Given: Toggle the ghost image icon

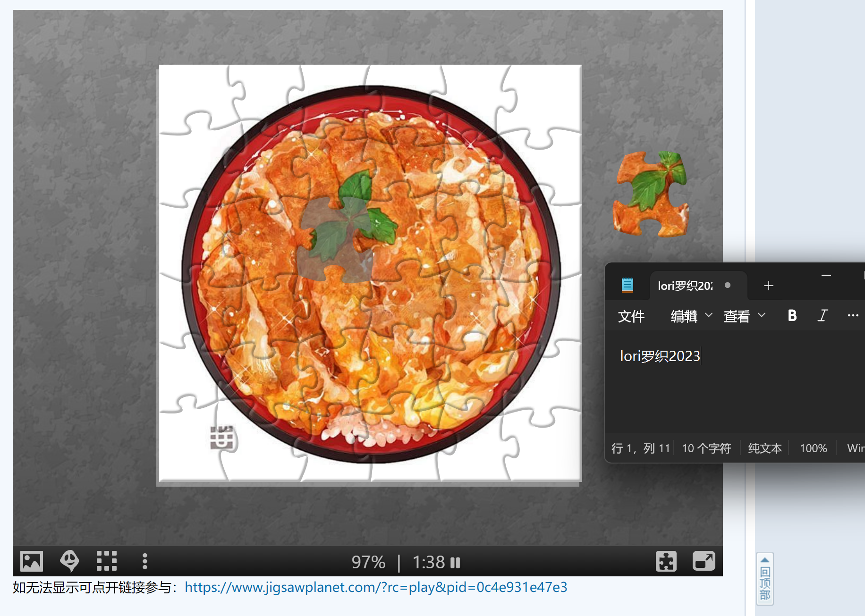Looking at the screenshot, I should click(69, 561).
